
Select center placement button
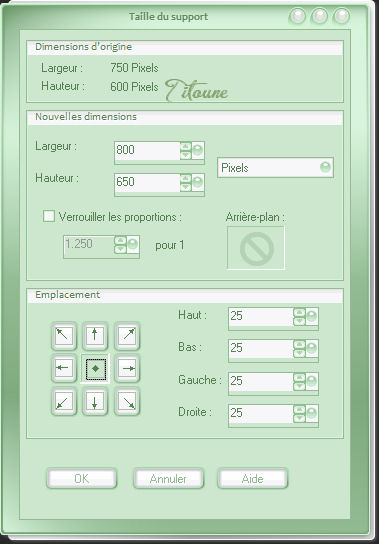95,368
